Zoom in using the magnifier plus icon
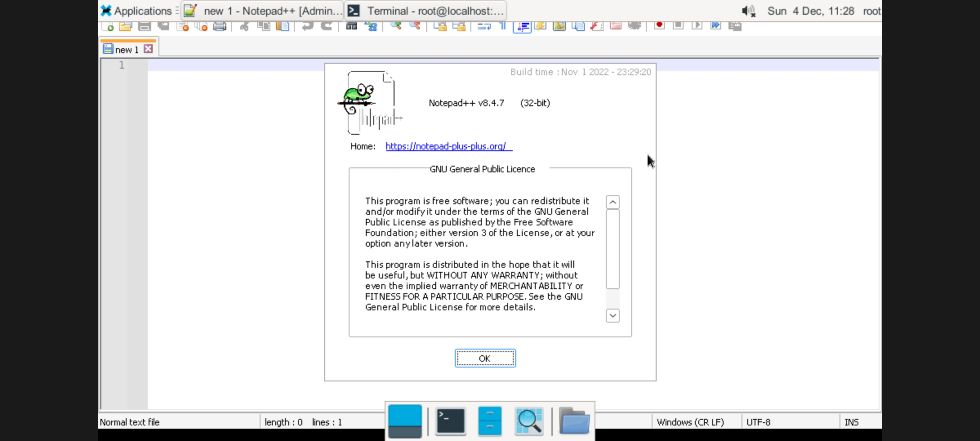The width and height of the screenshot is (980, 441). point(395,26)
